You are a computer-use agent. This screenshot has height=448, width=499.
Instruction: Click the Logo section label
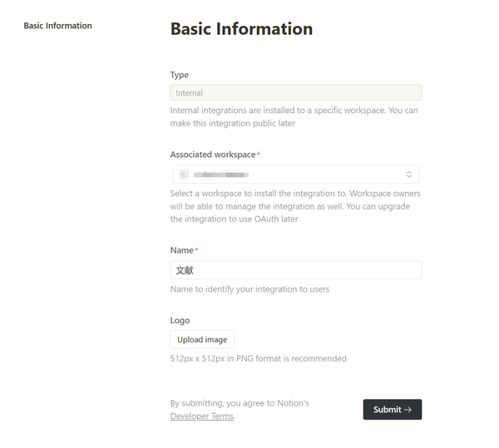[180, 320]
